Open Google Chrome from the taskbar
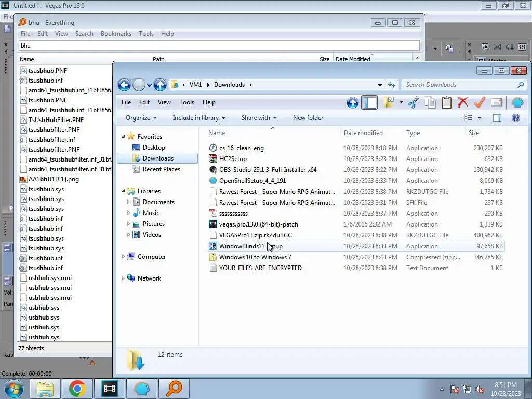Viewport: 532px width, 399px height. point(77,389)
